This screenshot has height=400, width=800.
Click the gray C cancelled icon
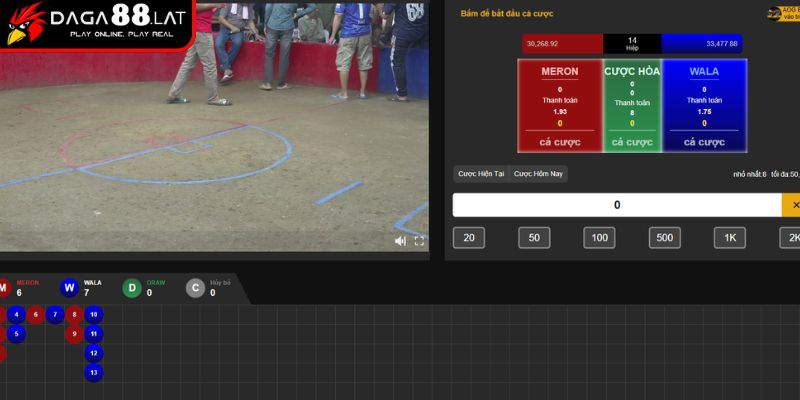pyautogui.click(x=196, y=288)
